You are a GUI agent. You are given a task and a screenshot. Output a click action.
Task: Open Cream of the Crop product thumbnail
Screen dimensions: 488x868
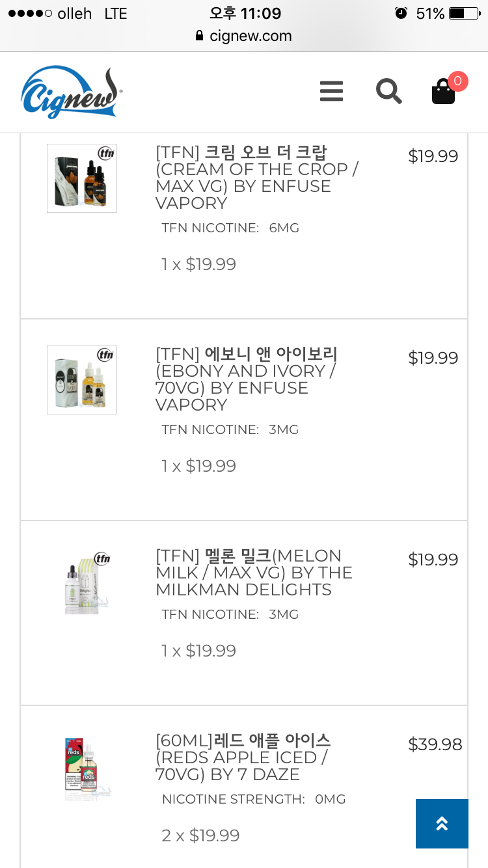[x=81, y=178]
